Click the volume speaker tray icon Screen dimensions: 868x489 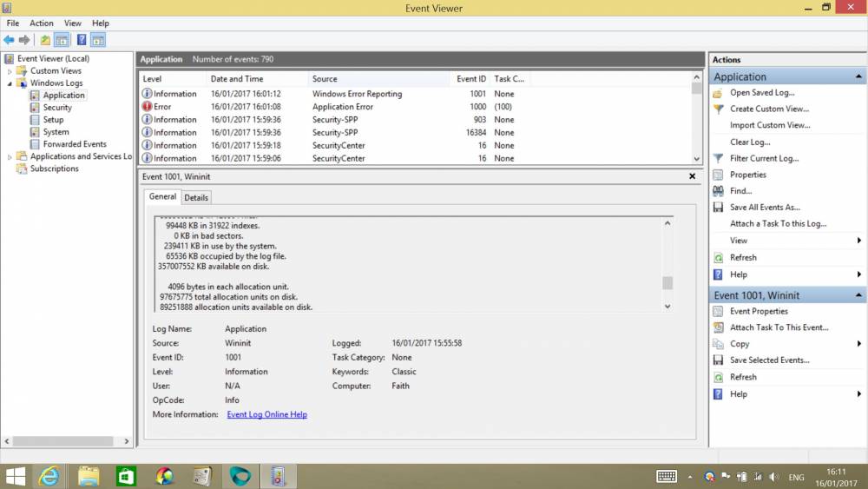[x=774, y=477]
